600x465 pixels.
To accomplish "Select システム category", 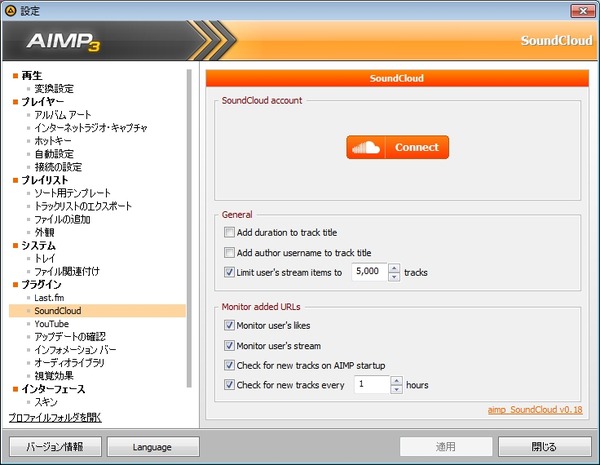I will click(x=38, y=245).
